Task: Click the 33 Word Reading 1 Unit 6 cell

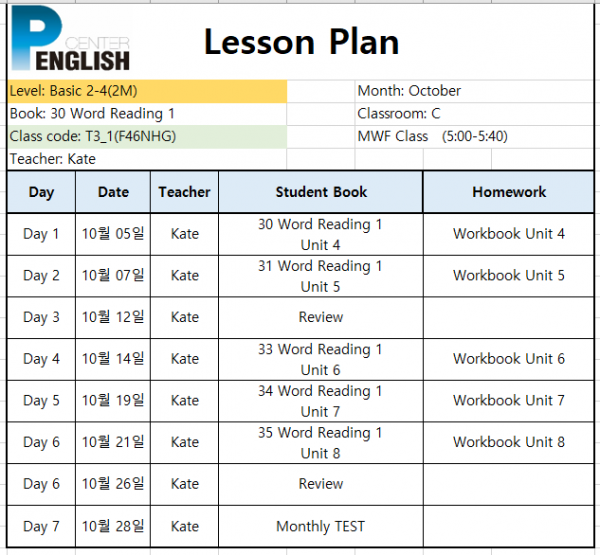Action: [x=321, y=359]
